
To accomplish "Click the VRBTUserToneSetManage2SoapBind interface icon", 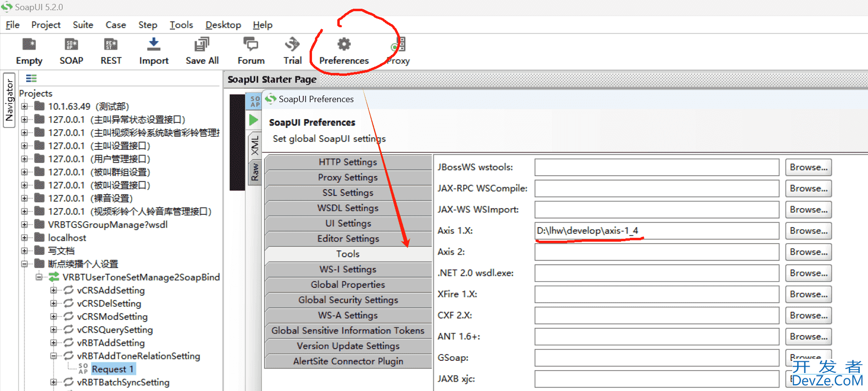I will (x=54, y=277).
